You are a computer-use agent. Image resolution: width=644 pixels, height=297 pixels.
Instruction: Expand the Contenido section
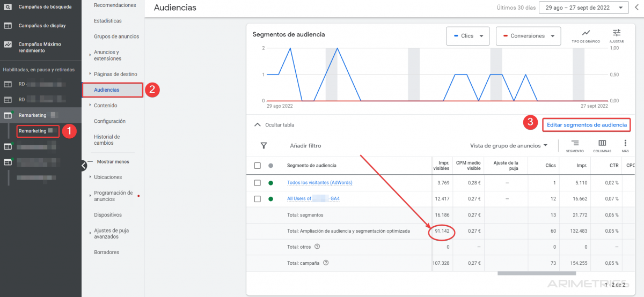90,105
